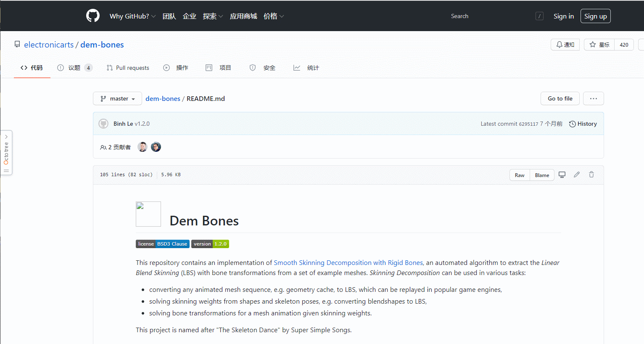Open the master branch selector dropdown
Screen dimensions: 644x344
point(117,98)
